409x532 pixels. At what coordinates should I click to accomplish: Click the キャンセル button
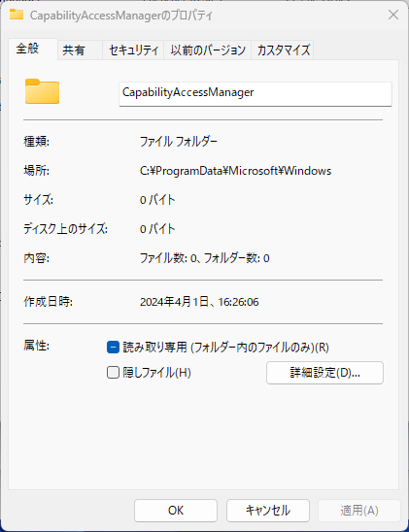(268, 511)
